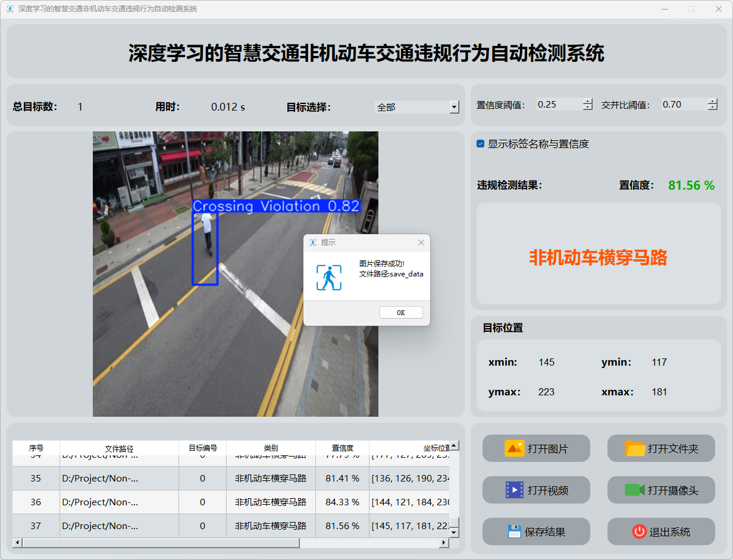Click the orange 非机动车横穿马路 result text
Screen dimensions: 733x560
pos(599,257)
